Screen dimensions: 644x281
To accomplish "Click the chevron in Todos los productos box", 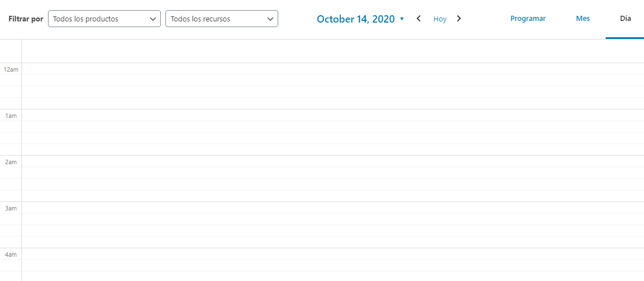I will [153, 19].
